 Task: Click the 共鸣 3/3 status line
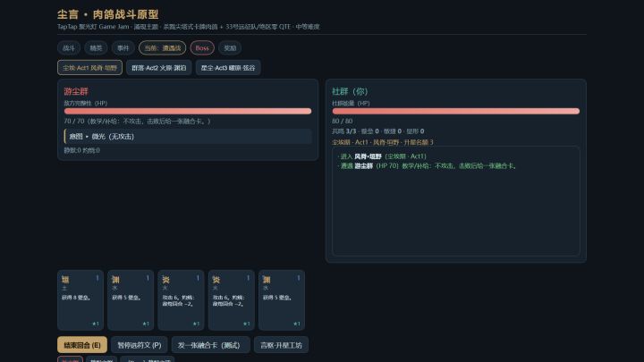point(378,131)
